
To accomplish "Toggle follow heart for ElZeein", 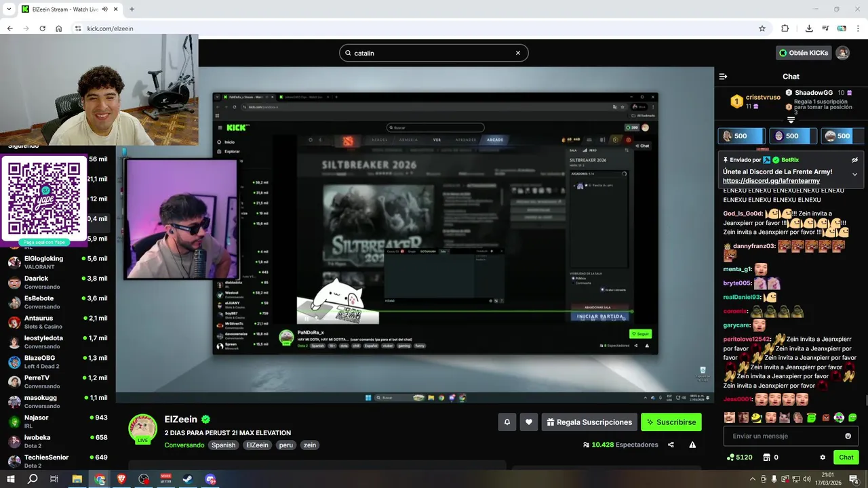I will pos(529,422).
